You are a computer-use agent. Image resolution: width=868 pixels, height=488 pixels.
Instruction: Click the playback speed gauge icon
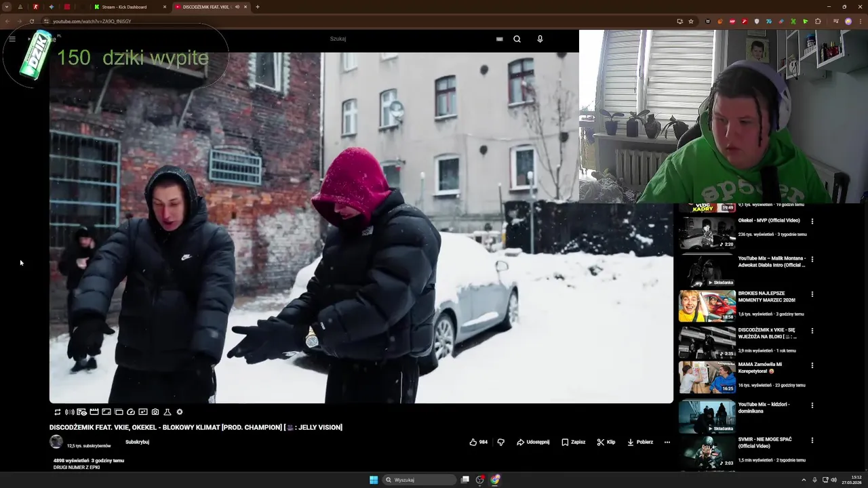tap(131, 412)
